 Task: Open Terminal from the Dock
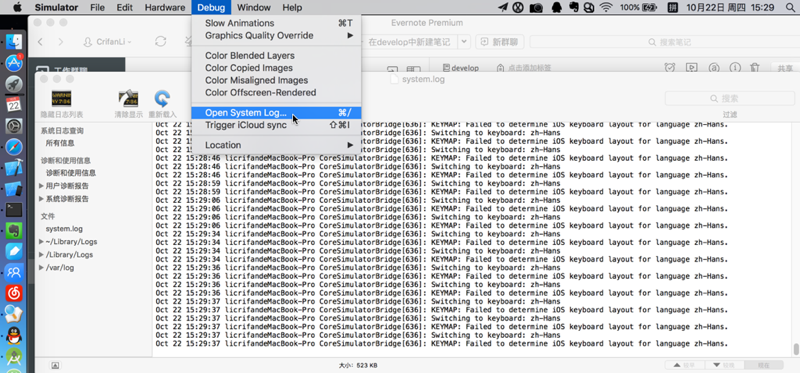pyautogui.click(x=14, y=210)
